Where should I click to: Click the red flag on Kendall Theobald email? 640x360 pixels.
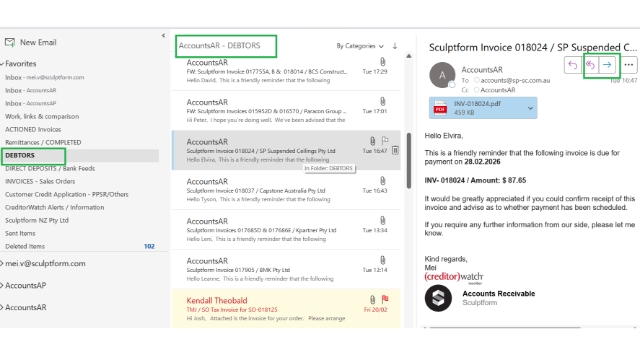[x=385, y=299]
